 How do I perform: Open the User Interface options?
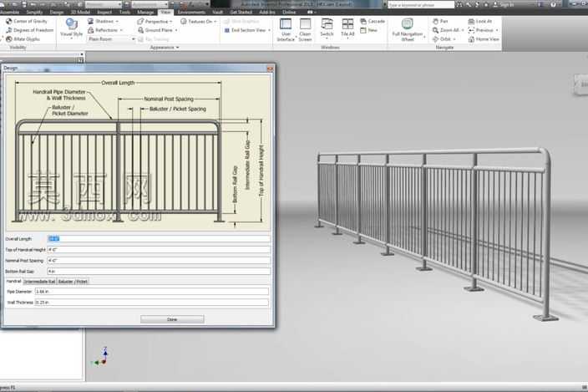coord(286,29)
